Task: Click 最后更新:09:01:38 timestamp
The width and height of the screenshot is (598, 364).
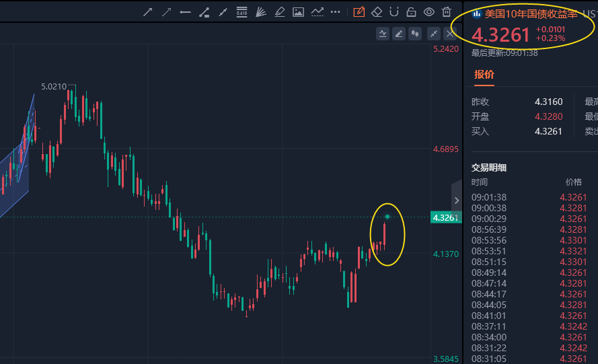Action: (x=504, y=53)
